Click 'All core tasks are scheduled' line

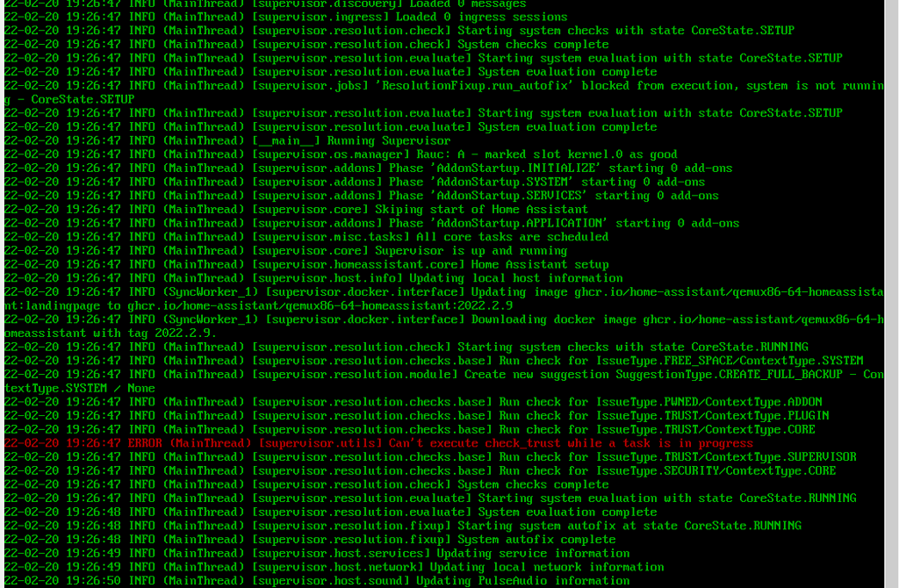pyautogui.click(x=306, y=237)
